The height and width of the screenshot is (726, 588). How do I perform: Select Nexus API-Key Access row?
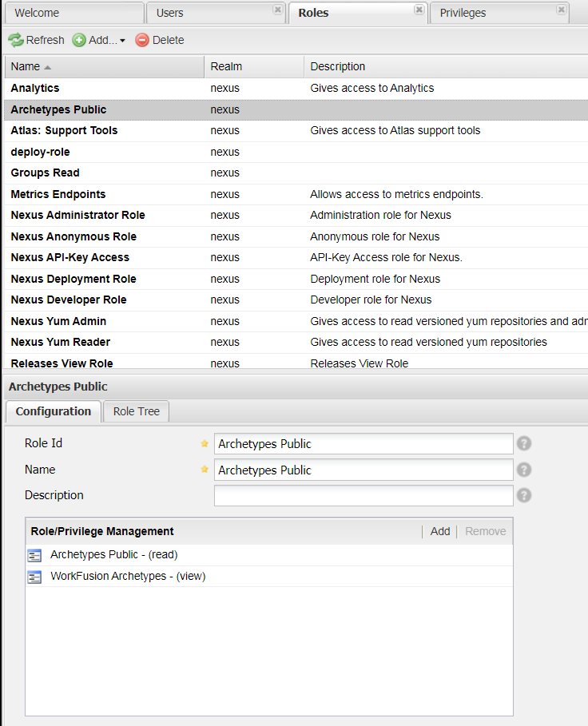[x=296, y=257]
